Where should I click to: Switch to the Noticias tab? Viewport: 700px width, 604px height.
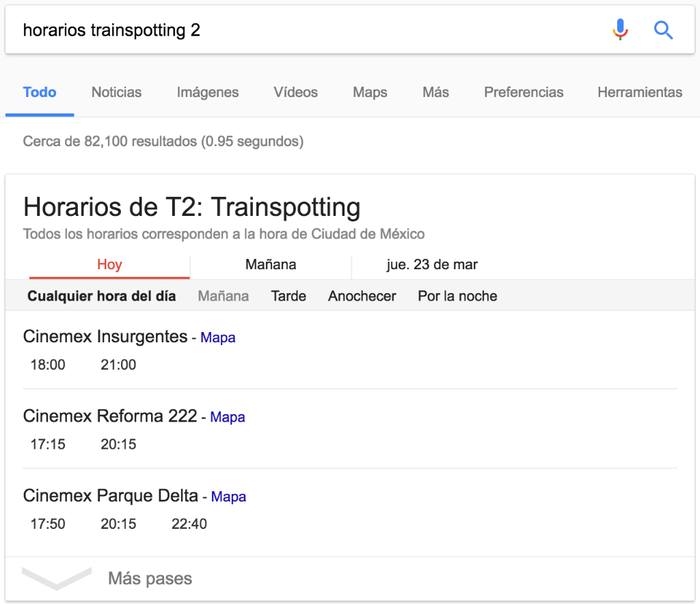[x=116, y=92]
